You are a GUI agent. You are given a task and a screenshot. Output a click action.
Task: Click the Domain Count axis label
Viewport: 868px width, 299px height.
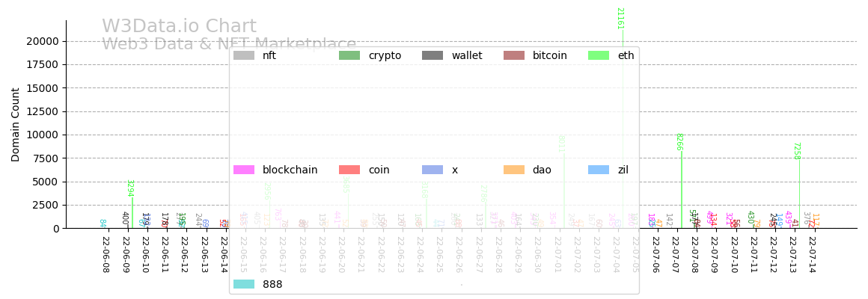(16, 124)
